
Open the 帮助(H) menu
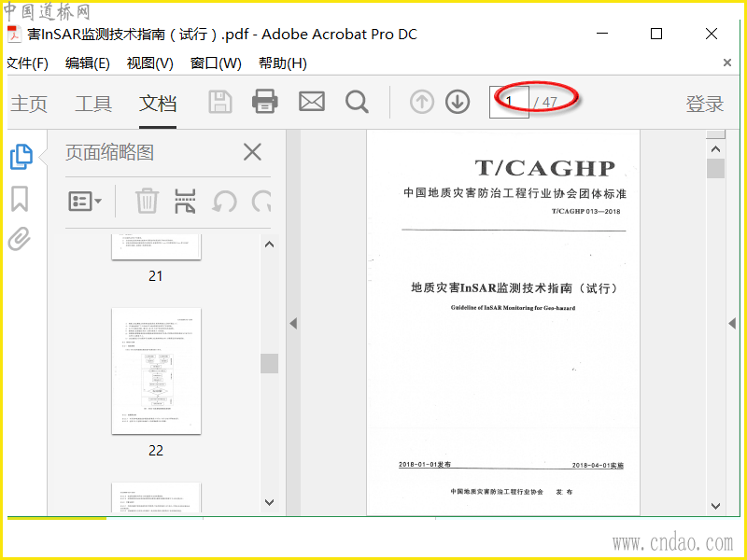(x=283, y=63)
